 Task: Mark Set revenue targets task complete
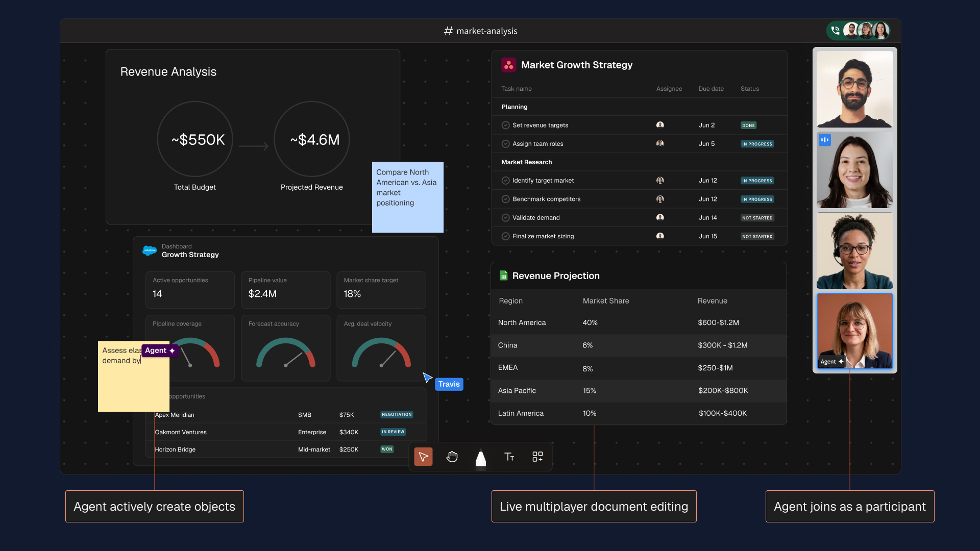505,125
